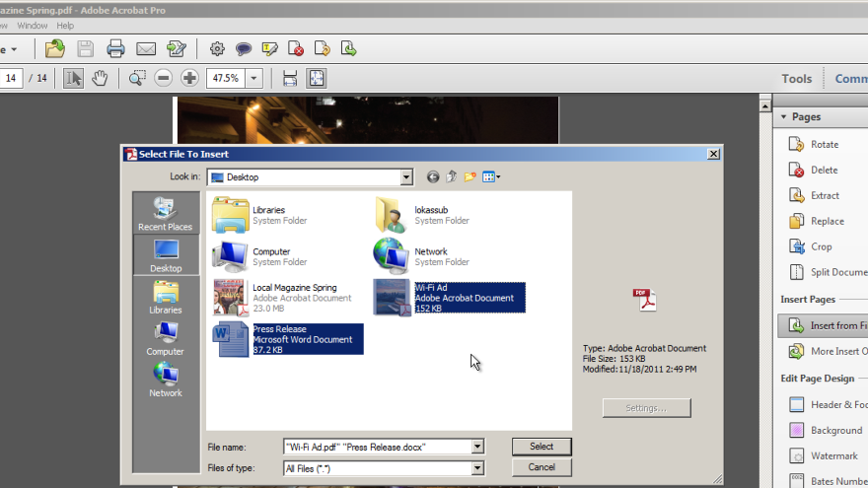868x488 pixels.
Task: Open the Help menu
Action: [65, 26]
